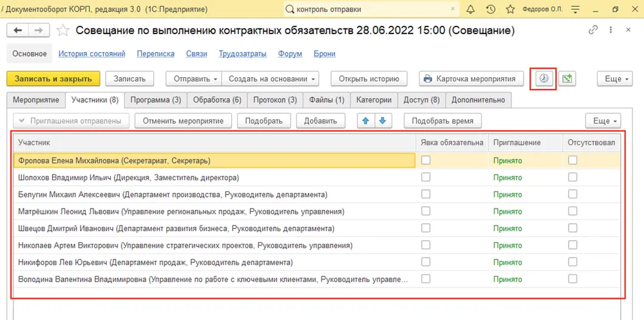This screenshot has width=644, height=320.
Task: Open the history clock icon in title bar
Action: click(x=490, y=8)
